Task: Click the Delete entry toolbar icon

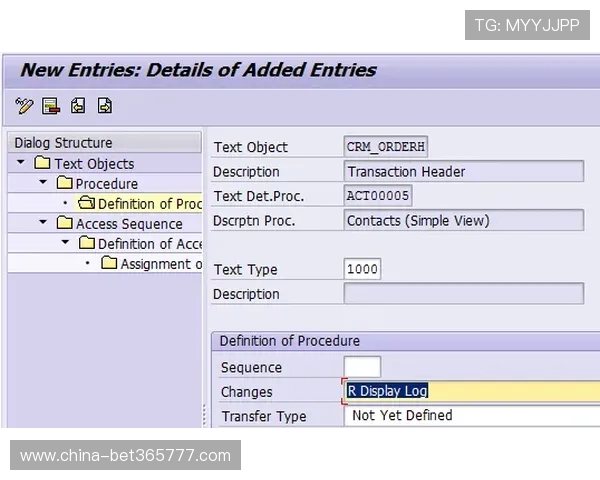Action: pyautogui.click(x=51, y=105)
